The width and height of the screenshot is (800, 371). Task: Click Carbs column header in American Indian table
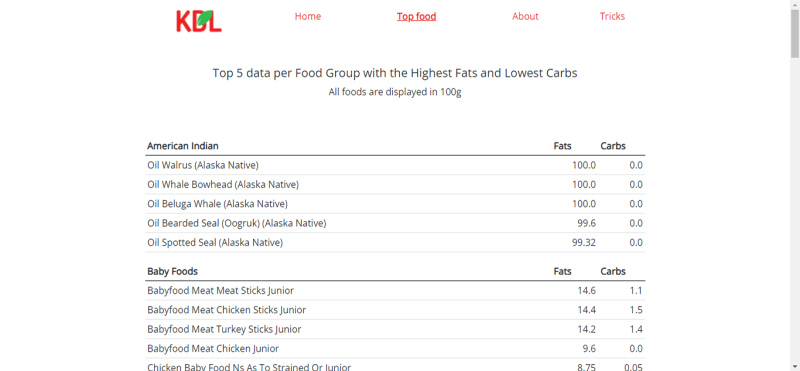click(613, 146)
